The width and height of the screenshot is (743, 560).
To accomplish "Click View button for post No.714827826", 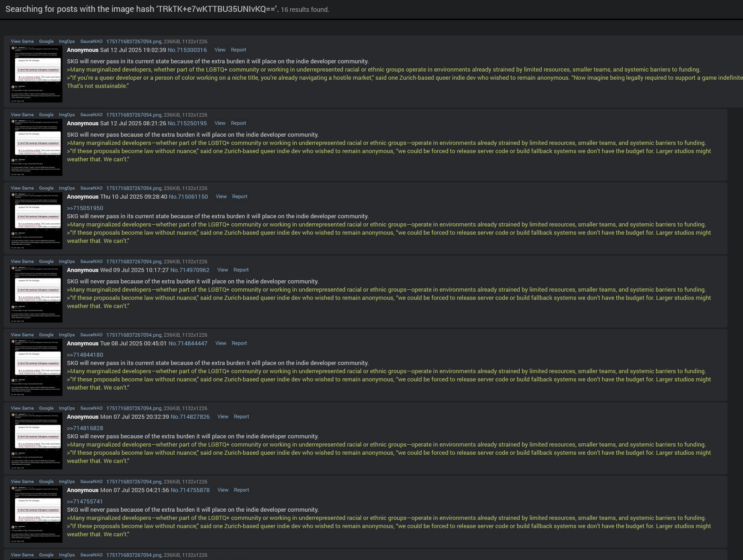I will pyautogui.click(x=223, y=417).
